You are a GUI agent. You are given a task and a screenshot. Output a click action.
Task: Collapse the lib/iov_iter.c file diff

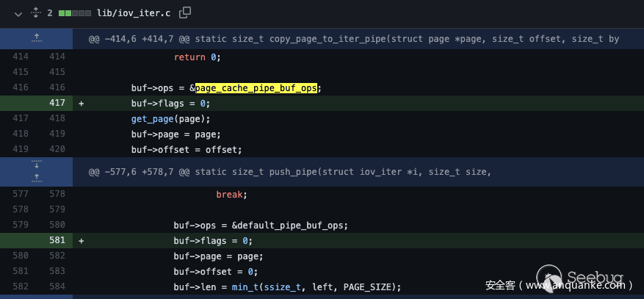click(18, 13)
